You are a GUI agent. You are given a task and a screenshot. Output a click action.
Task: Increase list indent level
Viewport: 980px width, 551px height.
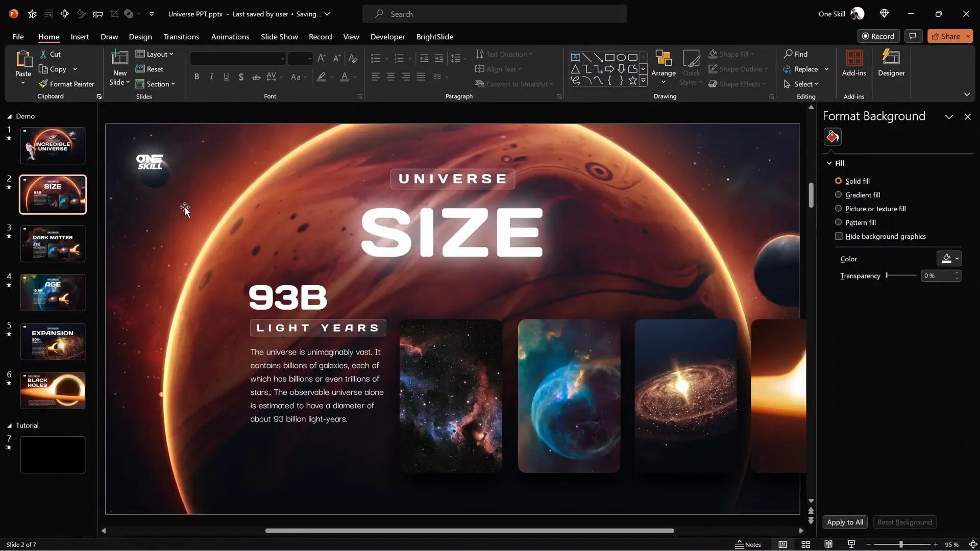[439, 58]
